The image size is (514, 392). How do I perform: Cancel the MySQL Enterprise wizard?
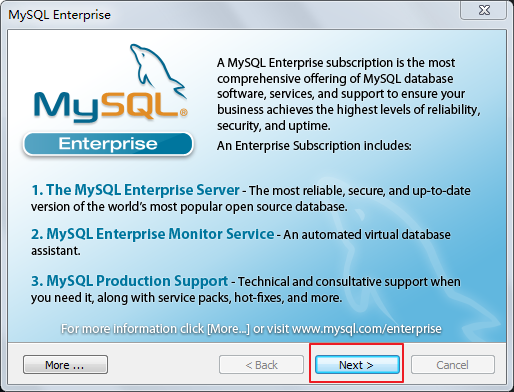(453, 365)
